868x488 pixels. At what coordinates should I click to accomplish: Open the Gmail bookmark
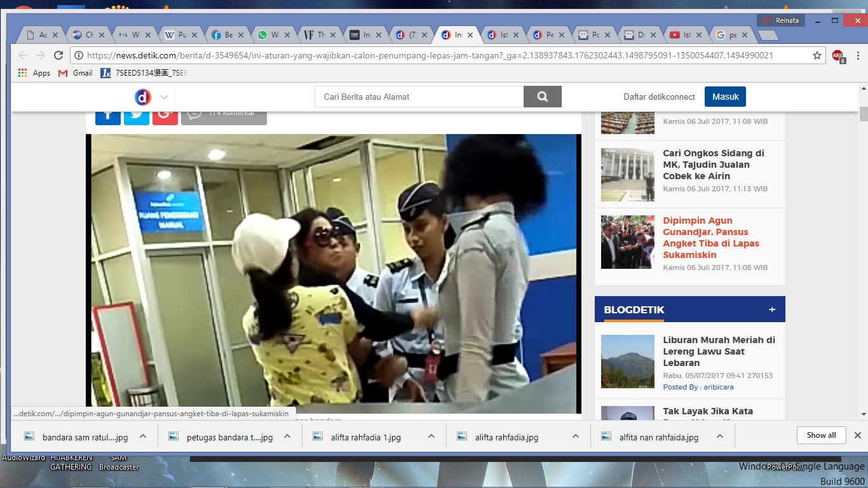click(x=76, y=73)
